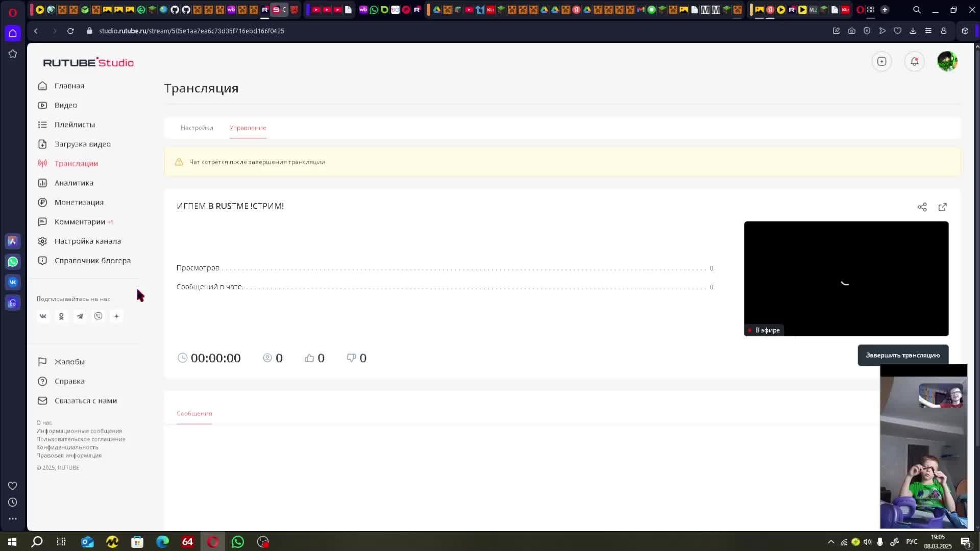Open the Комментарии section
The image size is (980, 551).
point(80,222)
